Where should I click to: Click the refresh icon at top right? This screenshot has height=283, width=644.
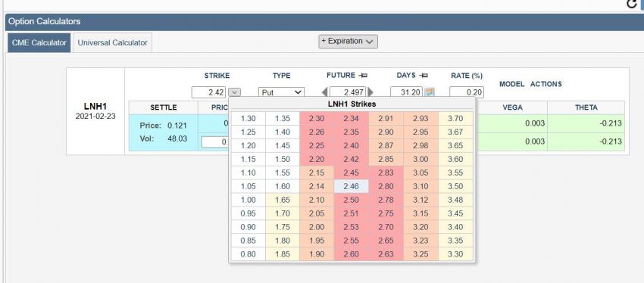[x=632, y=4]
